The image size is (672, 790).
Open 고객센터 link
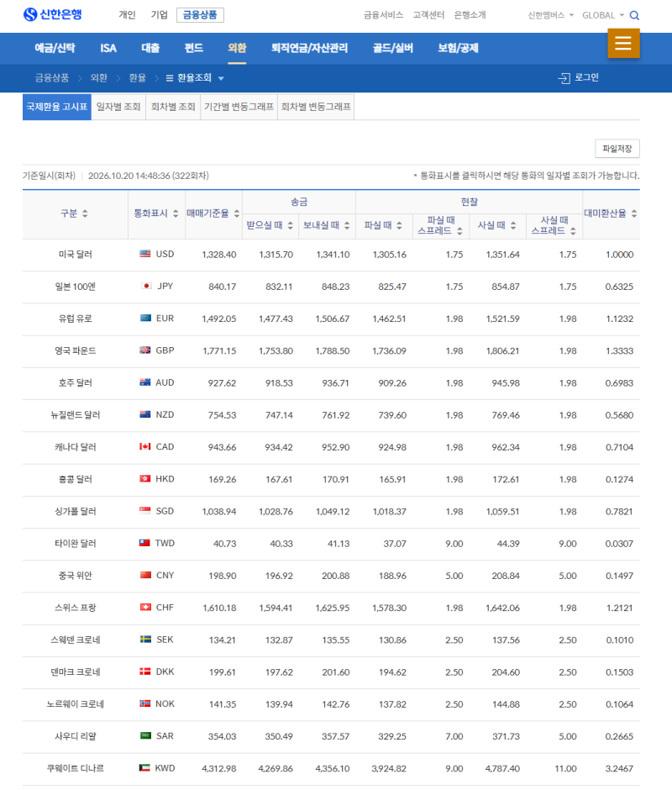pos(428,15)
